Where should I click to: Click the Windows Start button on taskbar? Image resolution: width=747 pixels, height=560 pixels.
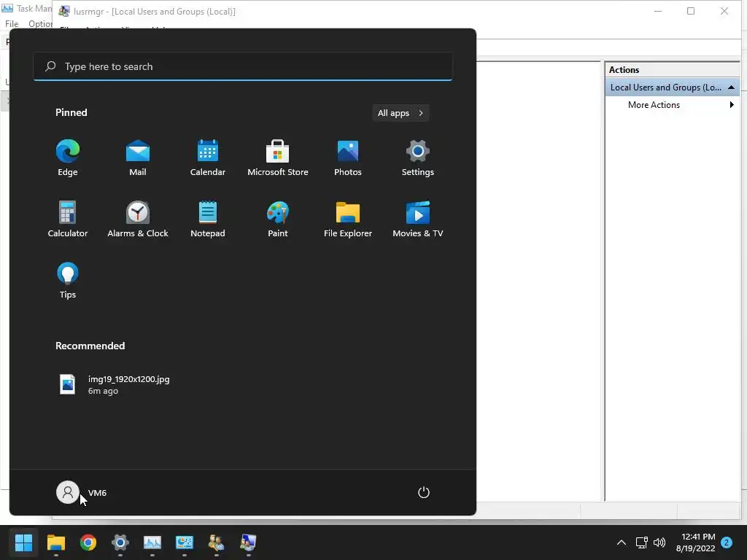coord(23,542)
